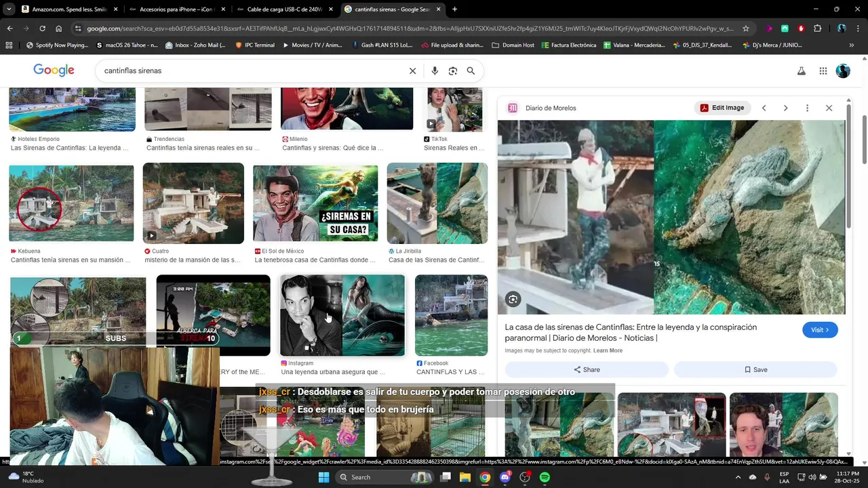Open the ¿Sirenas en su casa? thumbnail
868x488 pixels.
315,203
